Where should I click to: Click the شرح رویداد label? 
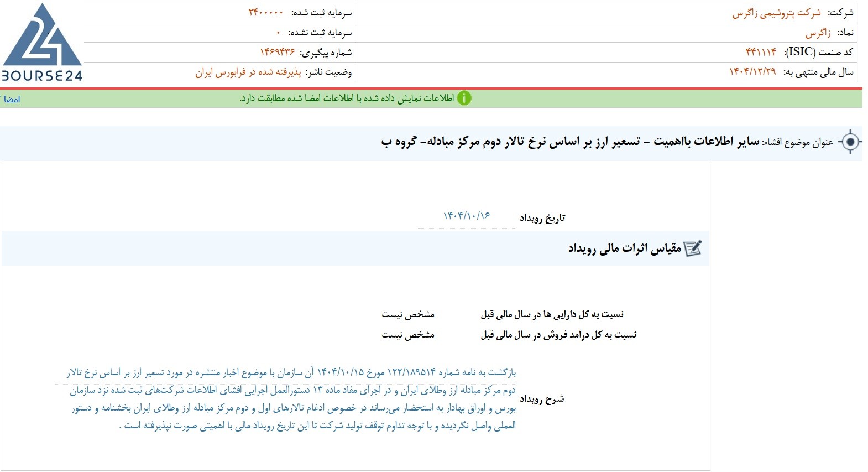click(542, 399)
